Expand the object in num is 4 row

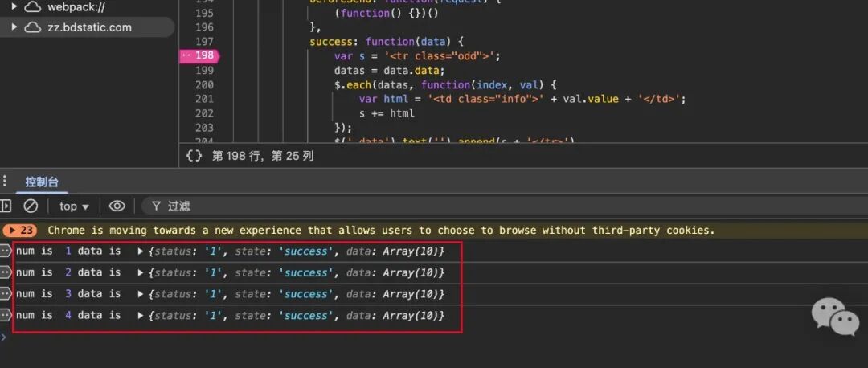(141, 316)
